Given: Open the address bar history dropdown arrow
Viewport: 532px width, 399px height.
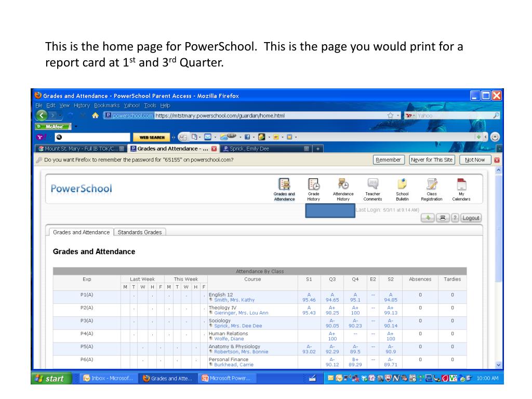Looking at the screenshot, I should (x=398, y=116).
